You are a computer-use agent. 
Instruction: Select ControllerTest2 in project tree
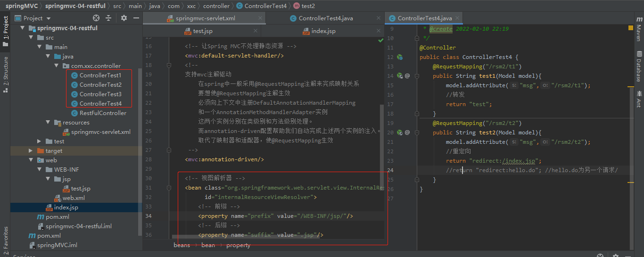(96, 85)
